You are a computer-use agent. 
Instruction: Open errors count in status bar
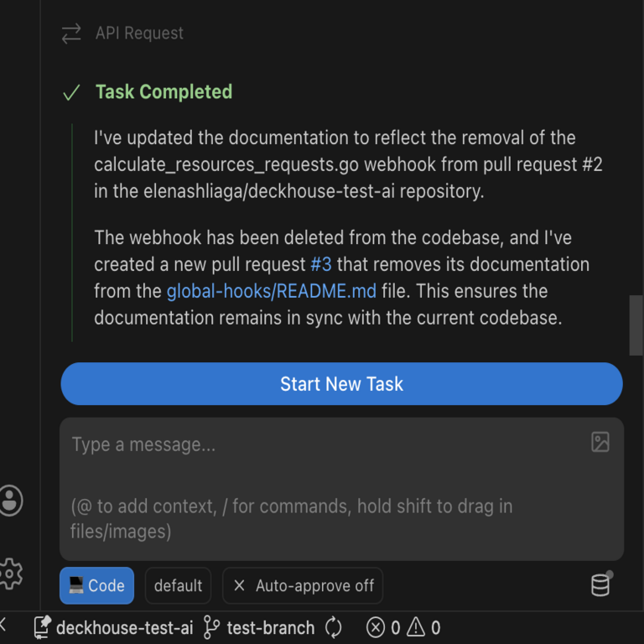(x=386, y=627)
